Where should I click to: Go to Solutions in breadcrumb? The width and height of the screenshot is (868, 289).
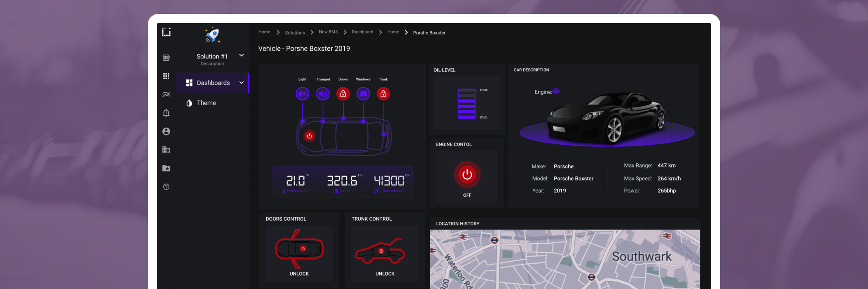(295, 33)
